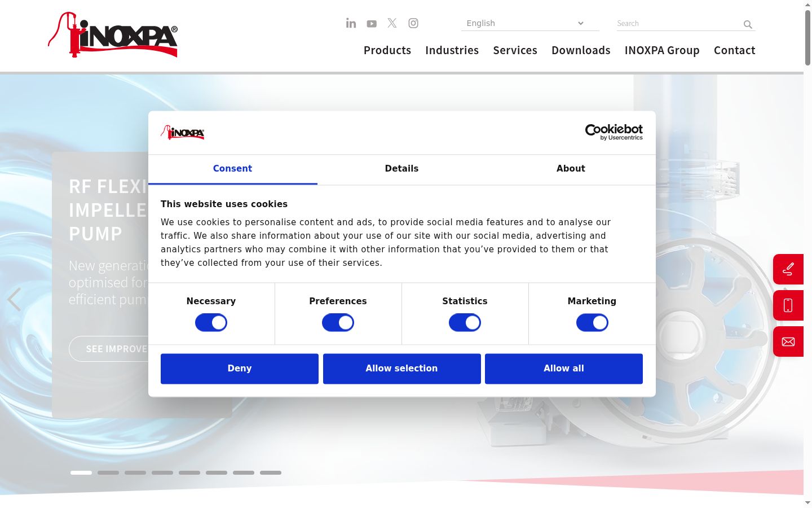Select the fourth carousel slide indicator
Image resolution: width=812 pixels, height=508 pixels.
coord(162,472)
